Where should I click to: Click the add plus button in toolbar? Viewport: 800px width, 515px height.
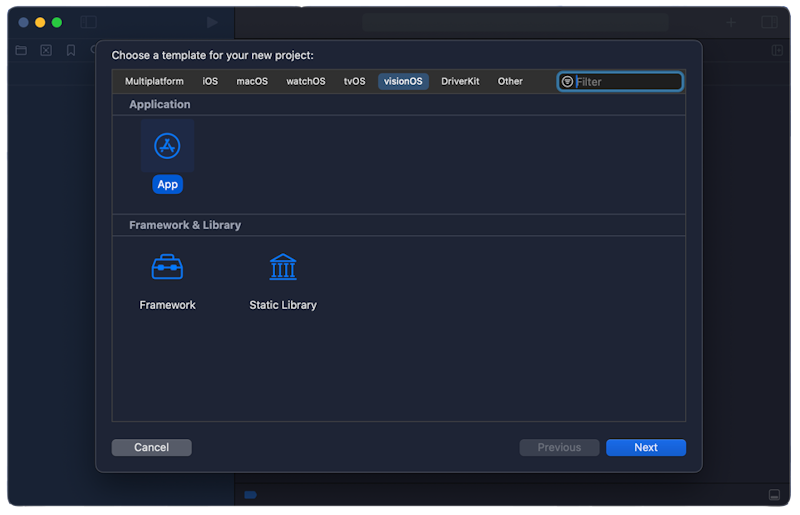click(x=731, y=22)
